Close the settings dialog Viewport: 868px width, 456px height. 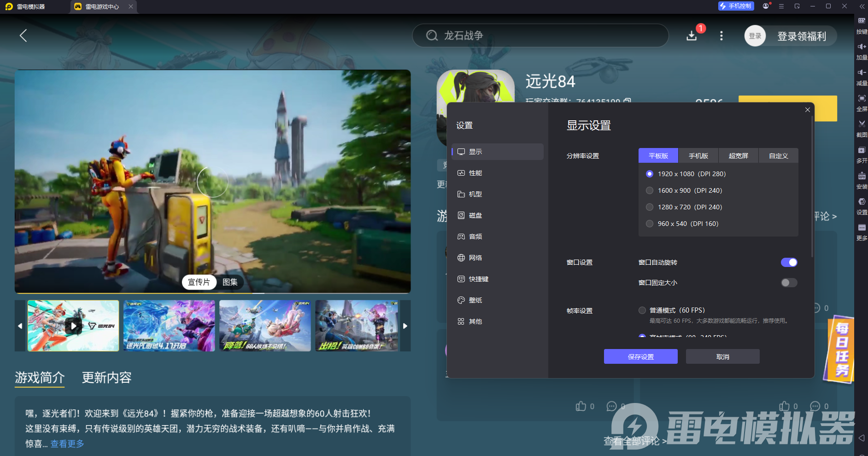[x=808, y=110]
